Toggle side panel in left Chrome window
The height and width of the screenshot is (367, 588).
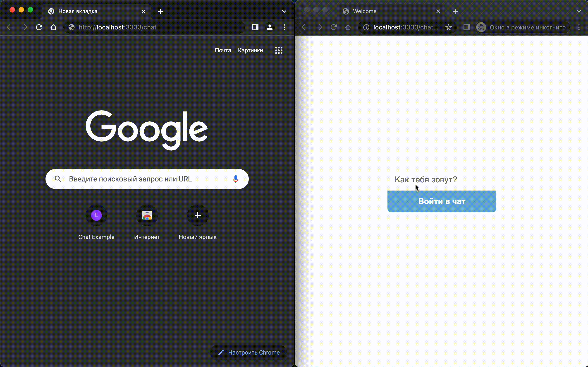255,27
